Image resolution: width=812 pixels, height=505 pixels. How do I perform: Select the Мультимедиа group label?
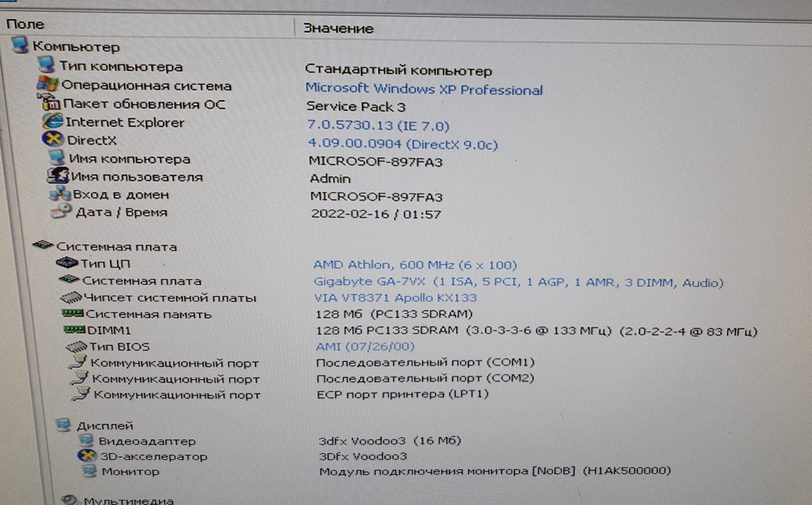tap(128, 500)
